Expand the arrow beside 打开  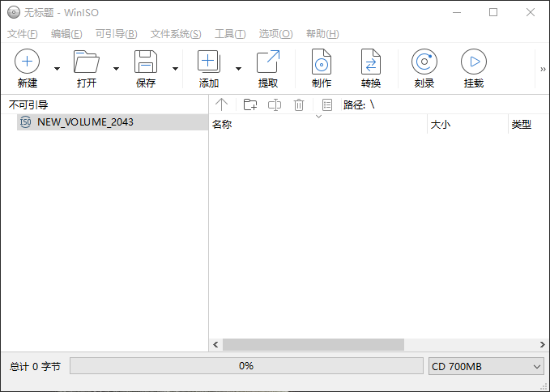(x=116, y=69)
